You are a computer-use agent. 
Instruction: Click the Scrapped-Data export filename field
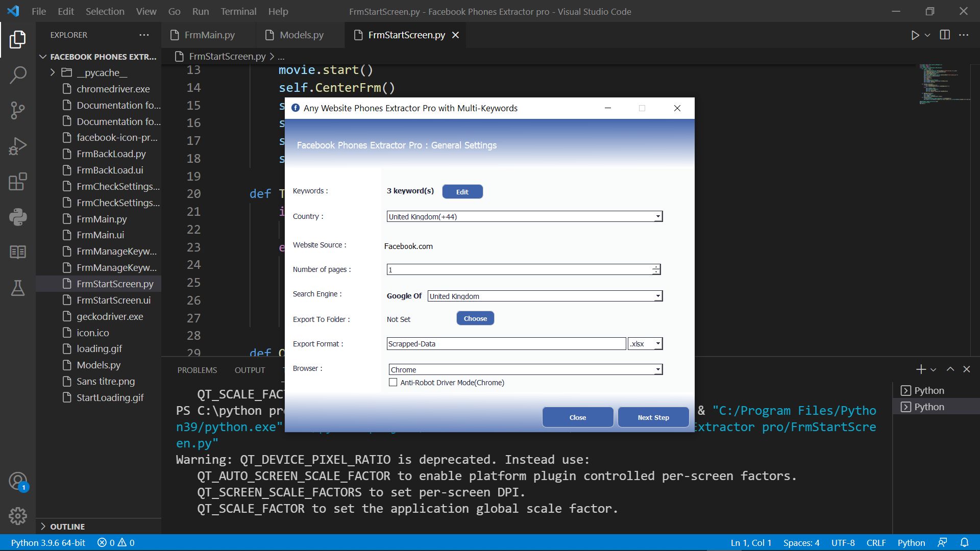pyautogui.click(x=506, y=344)
